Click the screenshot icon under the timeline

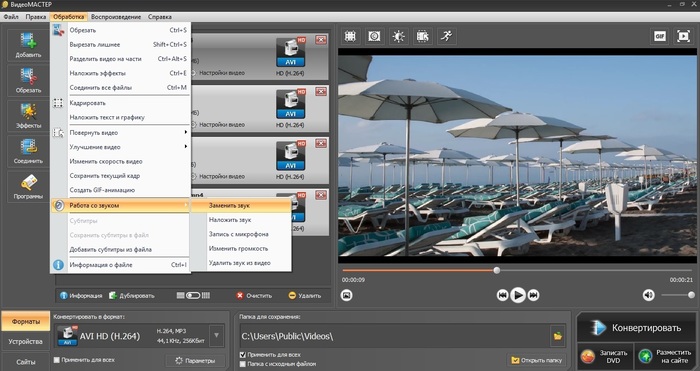pyautogui.click(x=346, y=295)
